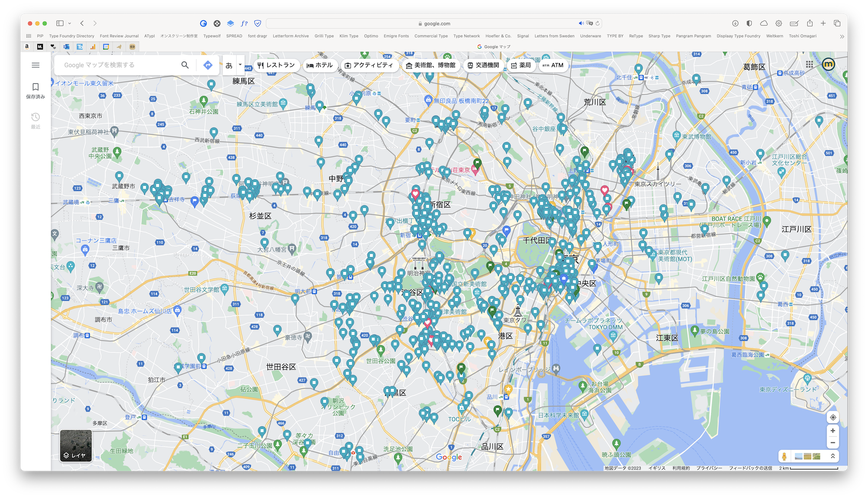Mute the tab via the speaker icon
The height and width of the screenshot is (498, 868).
coord(581,23)
